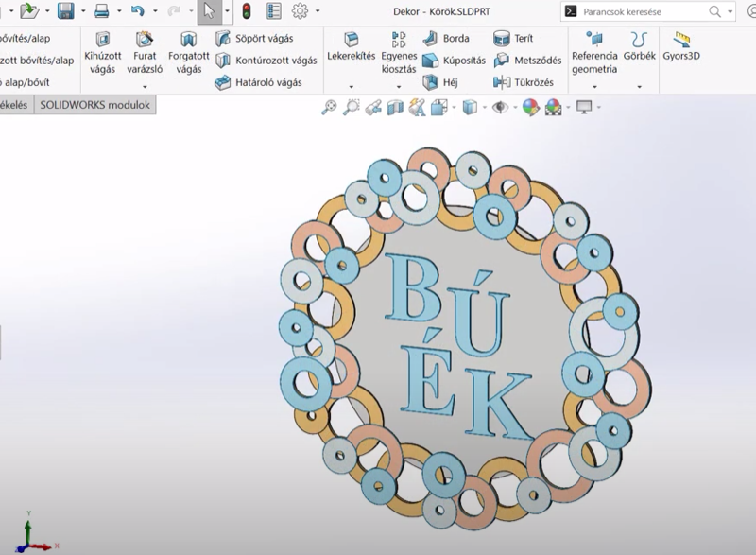Click the Zoom to Fit magnifier icon

coord(329,108)
